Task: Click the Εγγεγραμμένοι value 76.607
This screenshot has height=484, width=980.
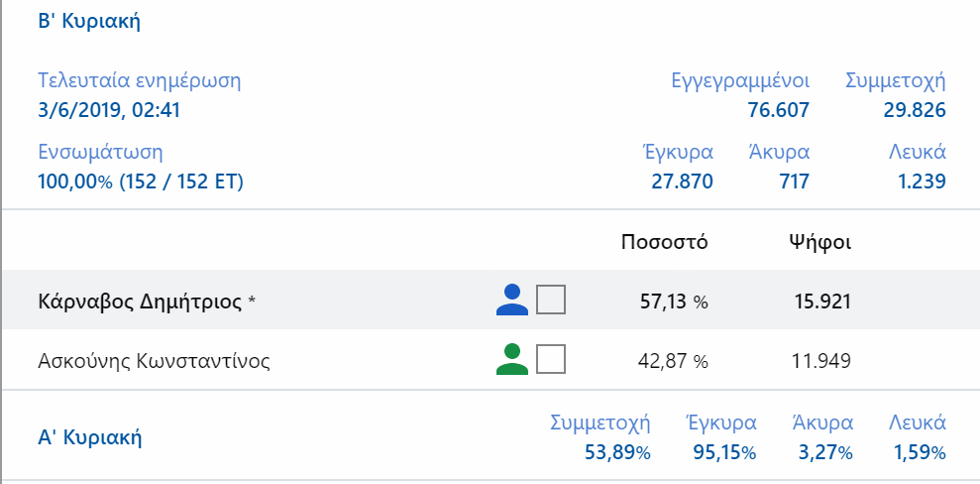Action: pos(778,110)
